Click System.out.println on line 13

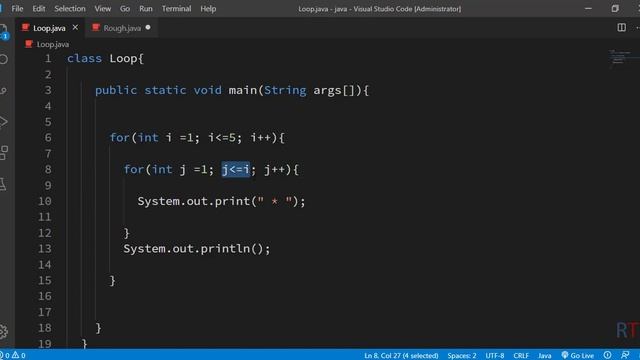click(187, 249)
